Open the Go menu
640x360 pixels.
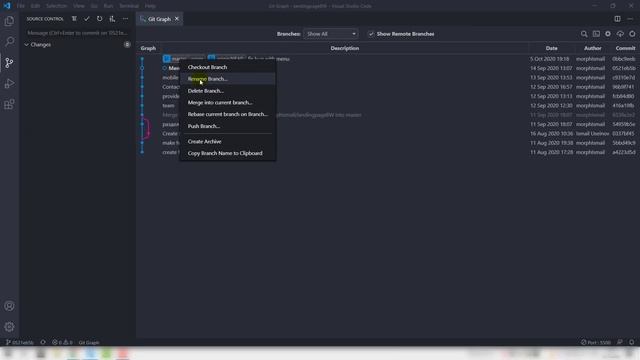[94, 6]
